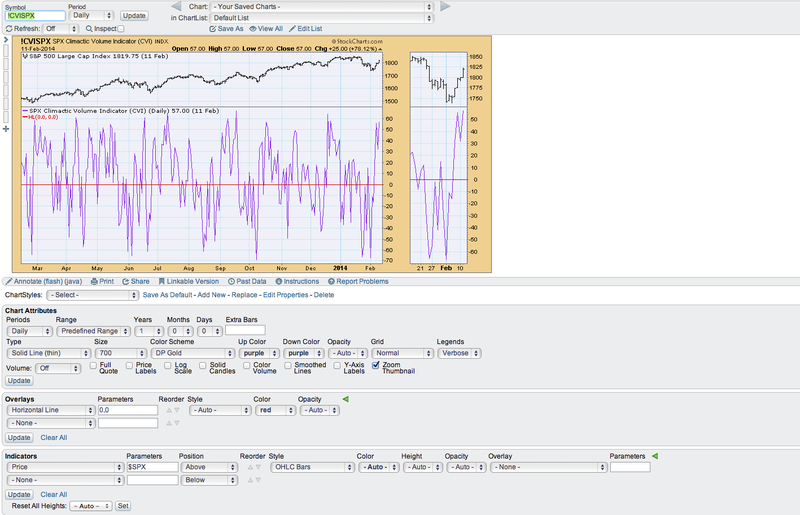Open the ChartStyles Select dropdown

[92, 295]
